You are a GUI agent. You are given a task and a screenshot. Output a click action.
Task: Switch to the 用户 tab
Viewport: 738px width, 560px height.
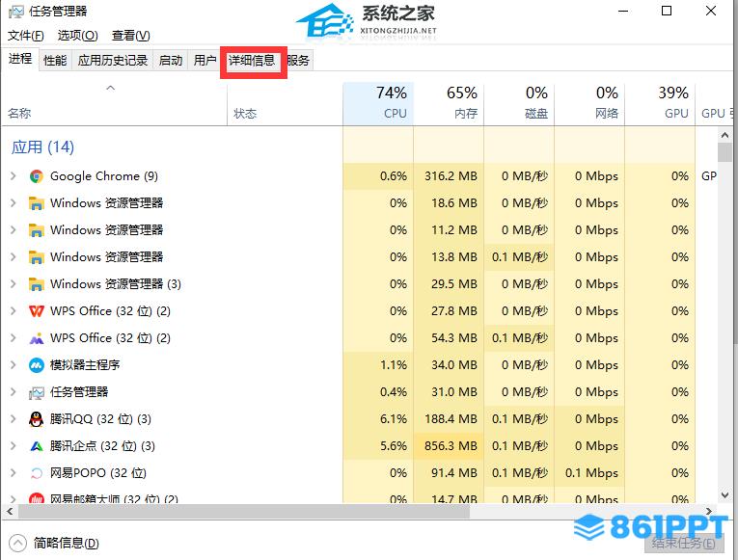point(205,60)
